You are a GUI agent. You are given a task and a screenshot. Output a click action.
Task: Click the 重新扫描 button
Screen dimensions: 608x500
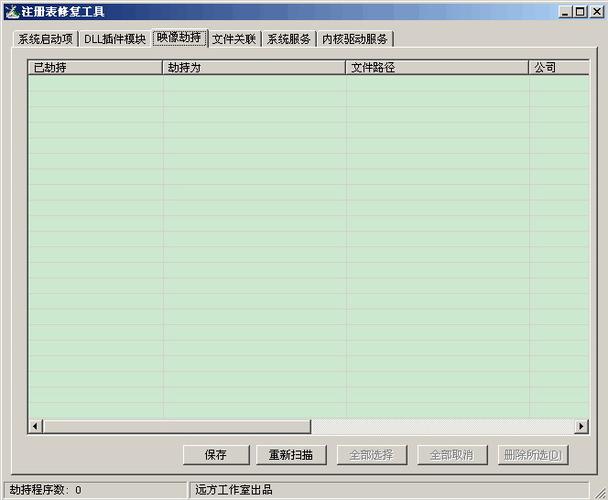click(291, 455)
